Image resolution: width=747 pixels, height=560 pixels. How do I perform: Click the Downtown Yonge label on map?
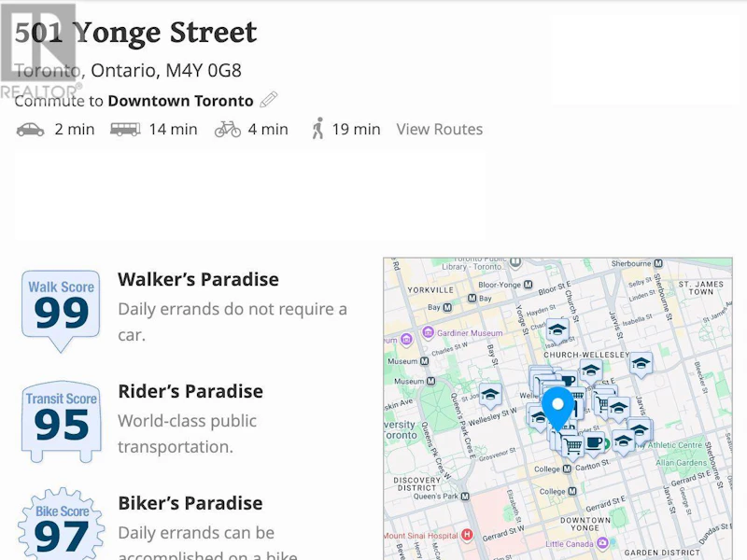coord(585,524)
